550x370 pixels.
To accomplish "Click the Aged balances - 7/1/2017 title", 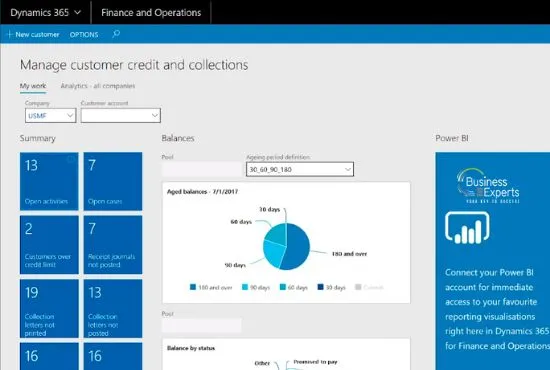I will [x=202, y=191].
